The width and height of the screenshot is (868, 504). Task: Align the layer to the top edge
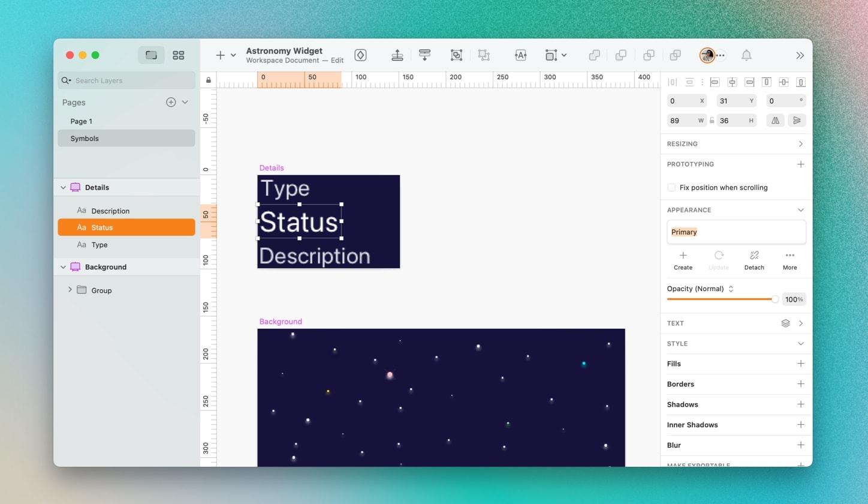[766, 82]
